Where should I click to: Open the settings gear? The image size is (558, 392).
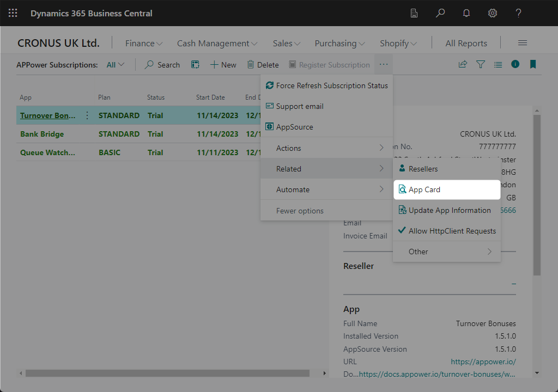(x=492, y=13)
